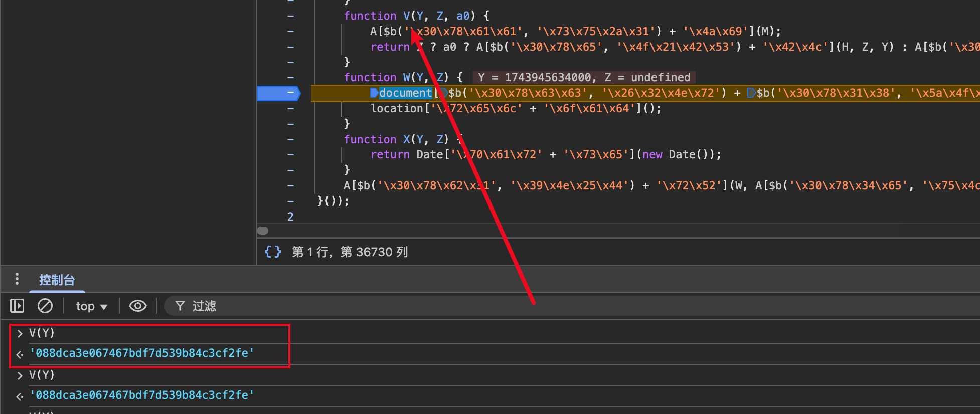The height and width of the screenshot is (414, 980).
Task: Click the first V(Y) console command
Action: click(x=42, y=333)
